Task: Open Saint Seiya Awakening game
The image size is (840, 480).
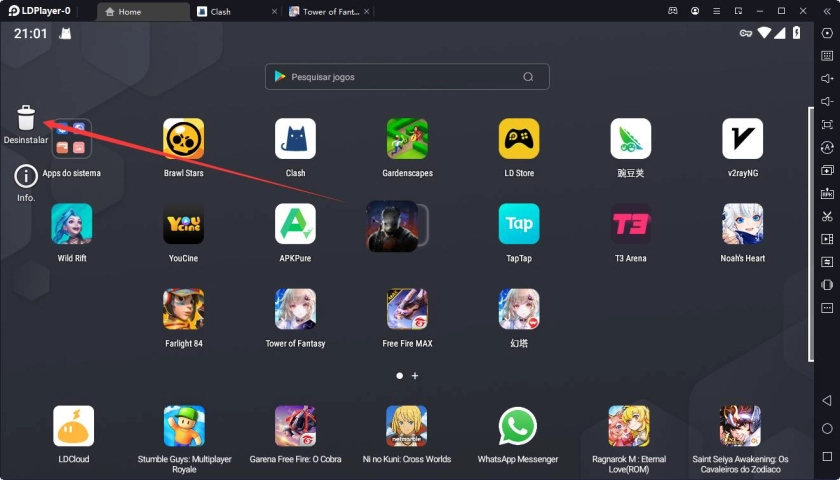Action: click(740, 426)
